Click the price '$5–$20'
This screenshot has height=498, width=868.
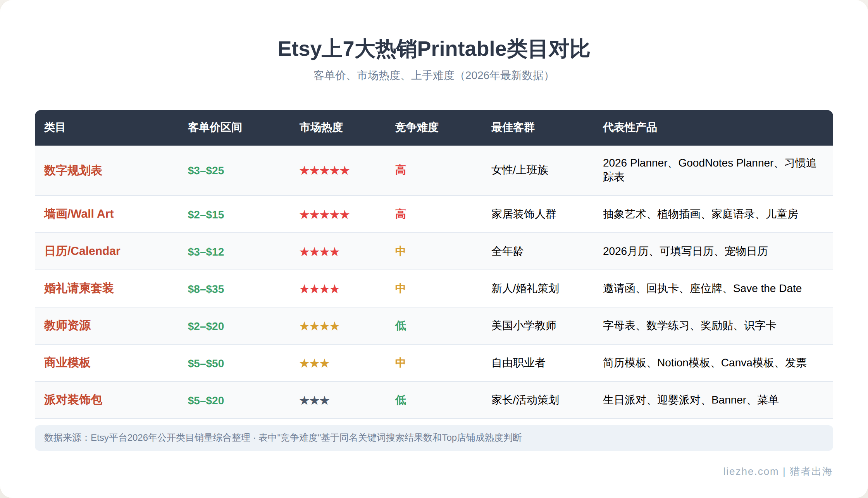click(x=206, y=401)
